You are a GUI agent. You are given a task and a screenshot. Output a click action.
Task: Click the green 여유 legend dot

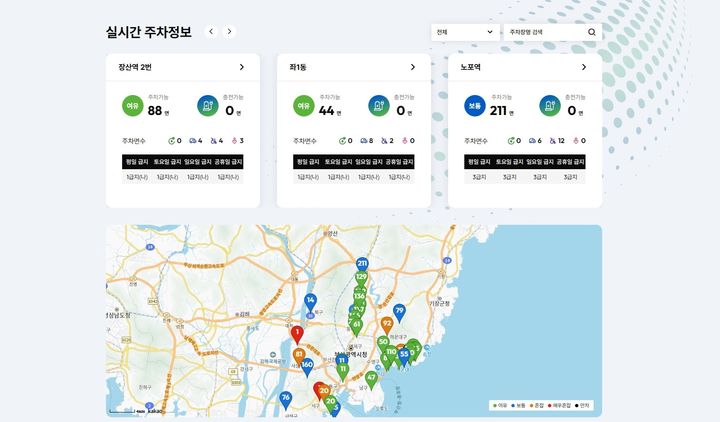pos(495,405)
